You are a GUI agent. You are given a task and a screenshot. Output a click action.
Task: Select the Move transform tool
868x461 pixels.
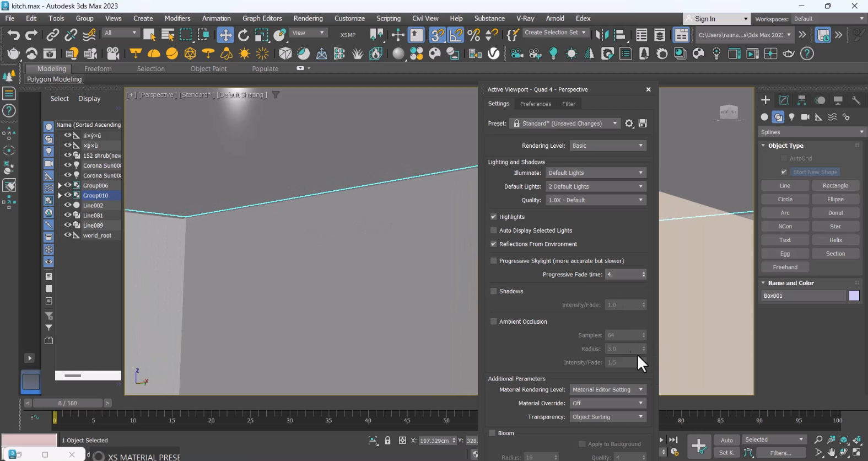(x=225, y=35)
